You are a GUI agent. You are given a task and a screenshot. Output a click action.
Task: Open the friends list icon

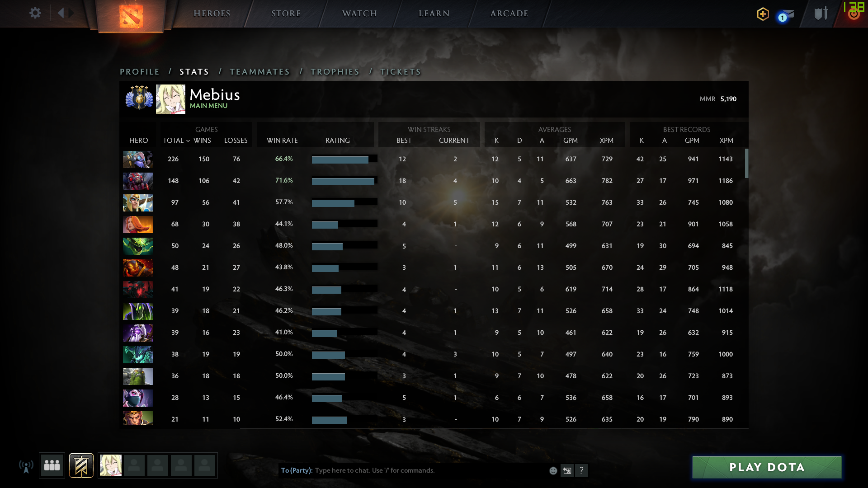(x=52, y=465)
